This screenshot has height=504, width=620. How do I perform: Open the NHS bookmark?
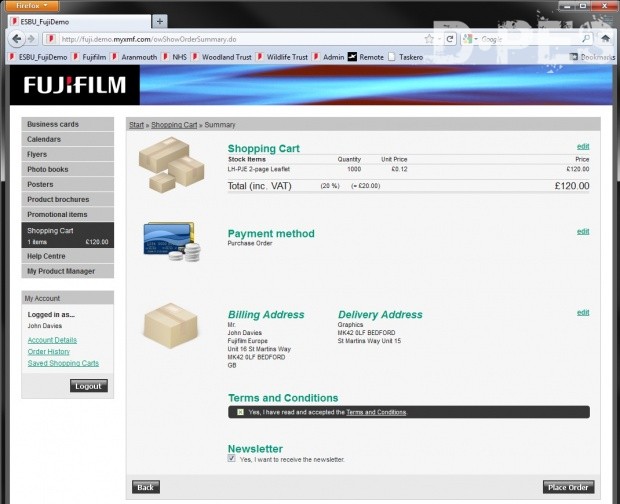point(174,57)
